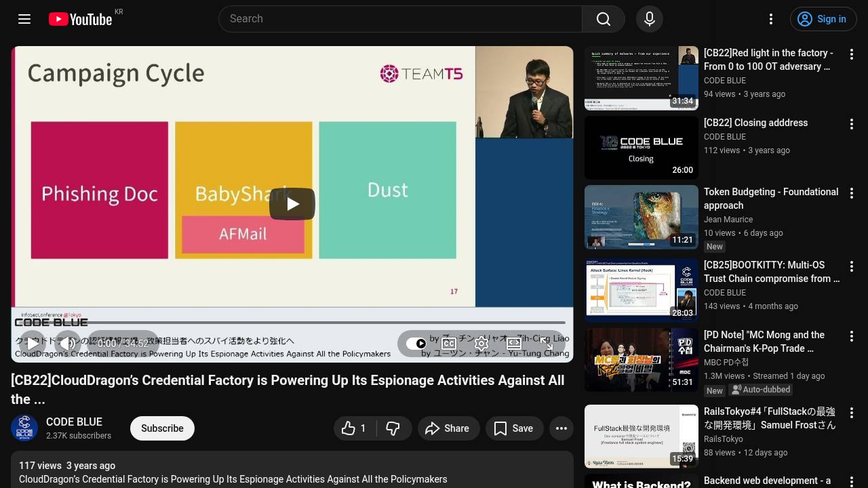Seek on the video progress bar
This screenshot has width=868, height=488.
[x=292, y=323]
